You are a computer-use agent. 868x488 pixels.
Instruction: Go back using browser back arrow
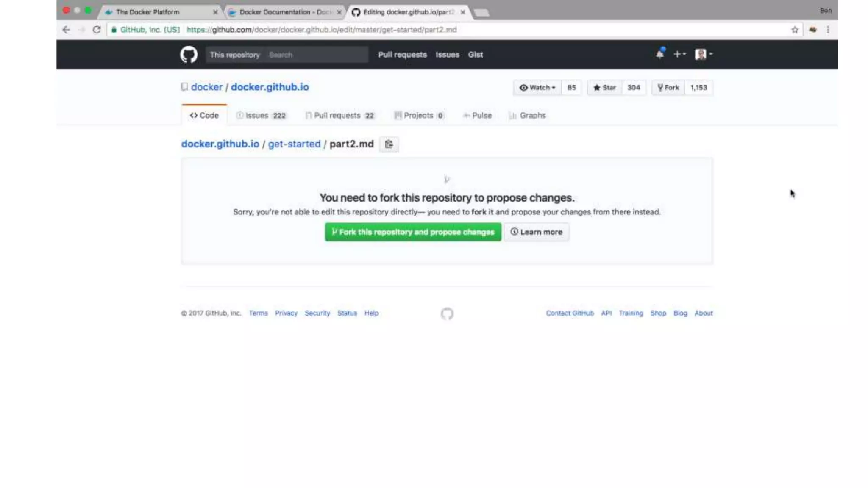(66, 30)
